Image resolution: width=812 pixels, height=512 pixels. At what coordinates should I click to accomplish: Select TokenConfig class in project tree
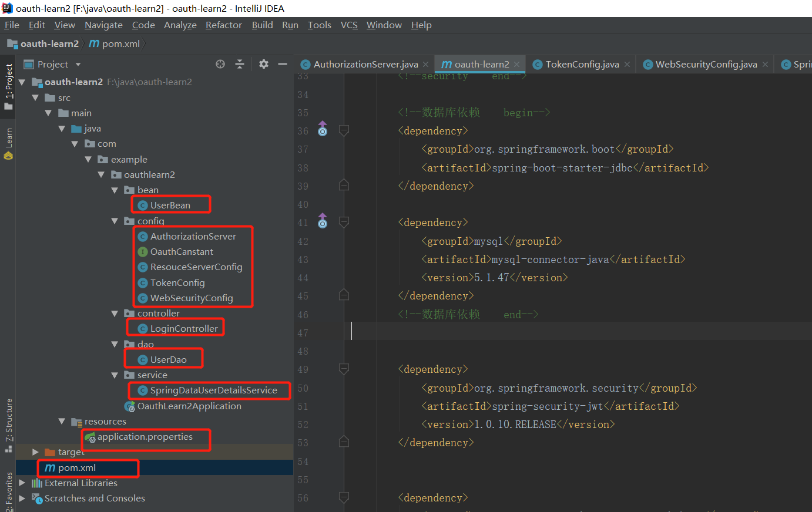point(177,282)
